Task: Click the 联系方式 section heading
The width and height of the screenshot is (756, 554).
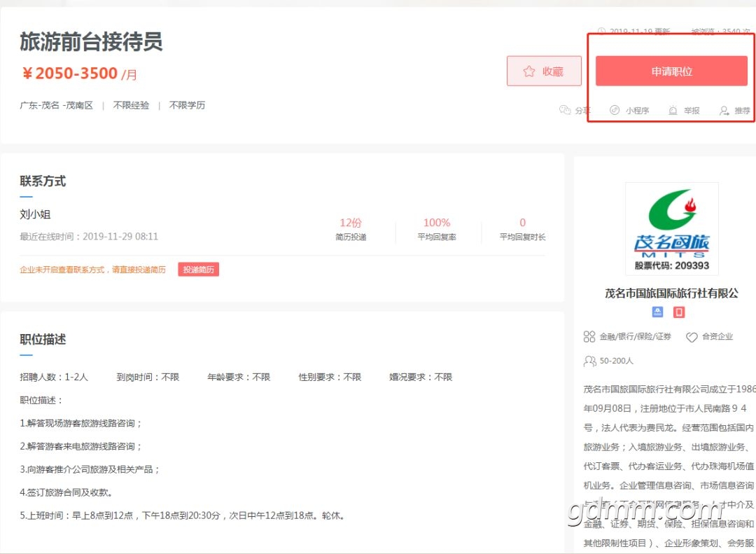Action: 43,181
